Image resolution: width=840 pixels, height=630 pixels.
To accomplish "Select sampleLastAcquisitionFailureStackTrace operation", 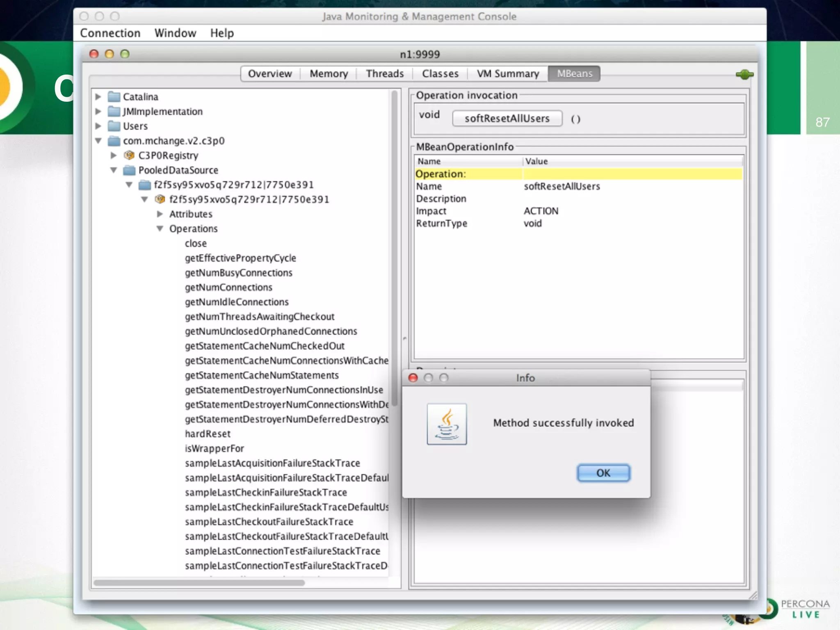I will coord(272,463).
